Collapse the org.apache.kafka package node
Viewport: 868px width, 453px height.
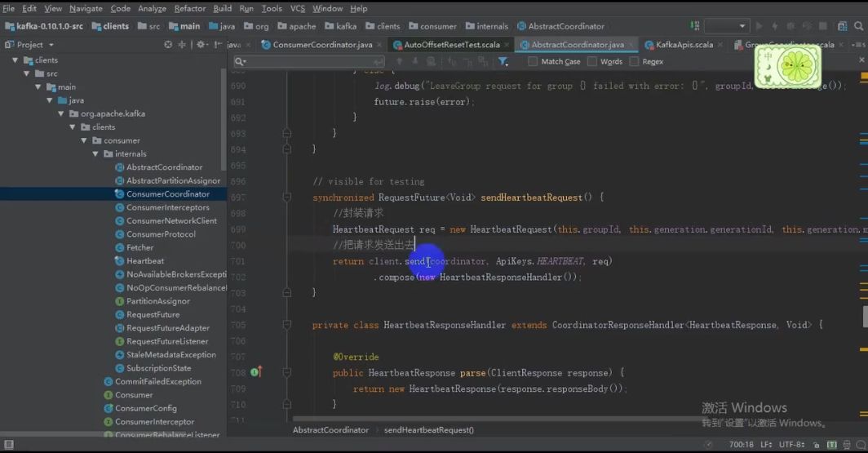pyautogui.click(x=61, y=113)
